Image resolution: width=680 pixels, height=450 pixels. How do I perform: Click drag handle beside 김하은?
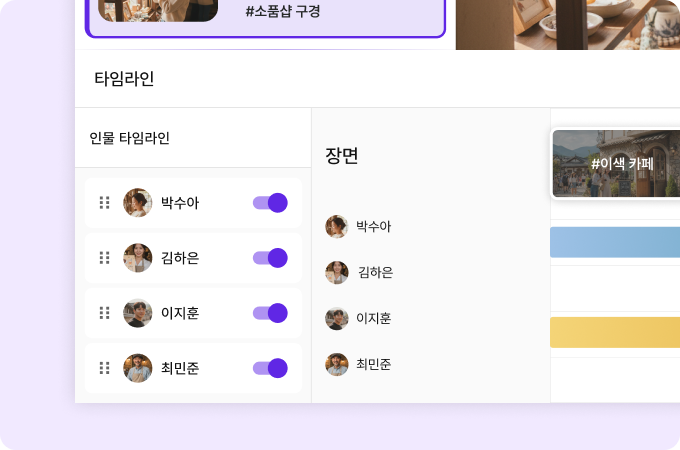104,258
